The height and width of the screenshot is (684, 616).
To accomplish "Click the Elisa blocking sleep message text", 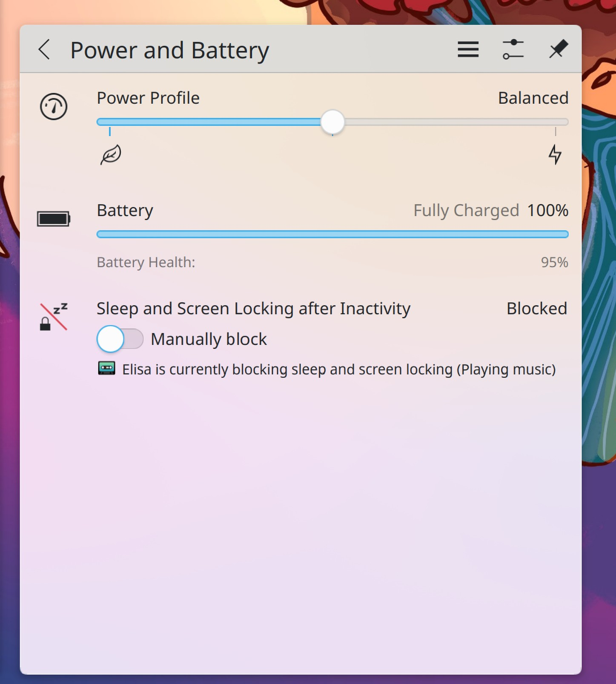I will coord(338,369).
